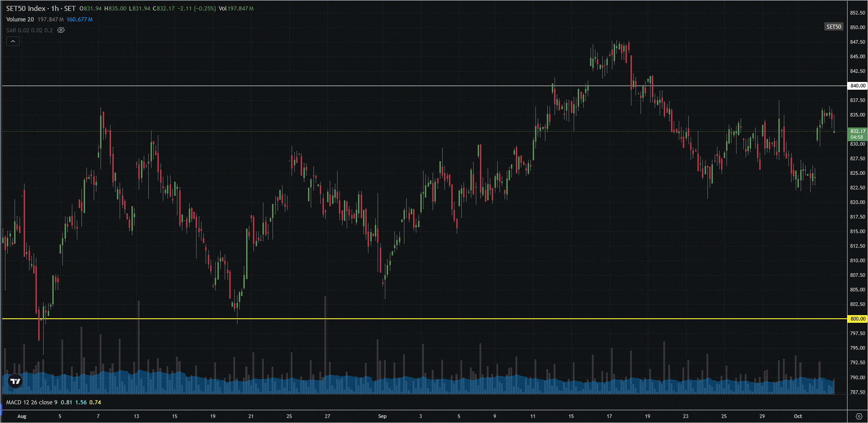Click the TradingView logo icon
This screenshot has height=423, width=868.
tap(15, 381)
